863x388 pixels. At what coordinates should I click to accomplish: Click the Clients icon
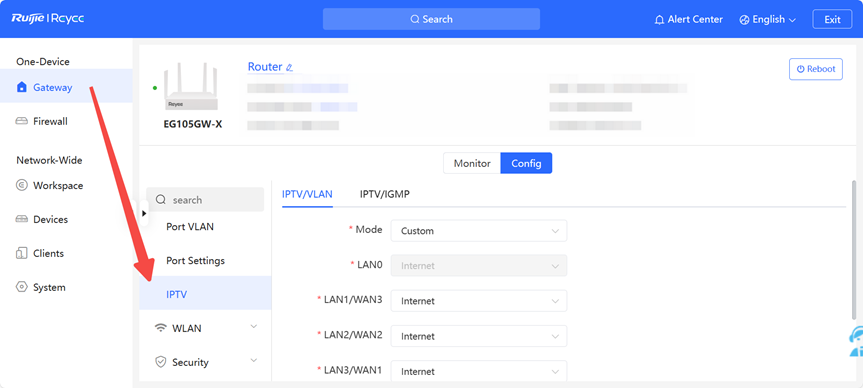[x=21, y=254]
